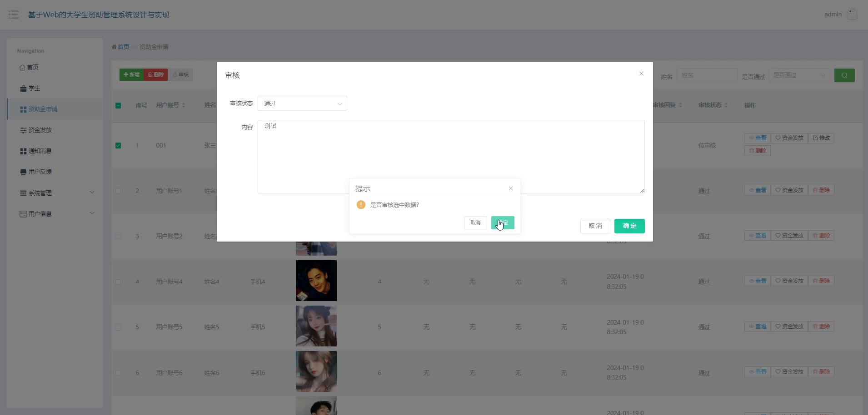Expand 系统管理 submenu
The width and height of the screenshot is (868, 415).
[x=55, y=193]
